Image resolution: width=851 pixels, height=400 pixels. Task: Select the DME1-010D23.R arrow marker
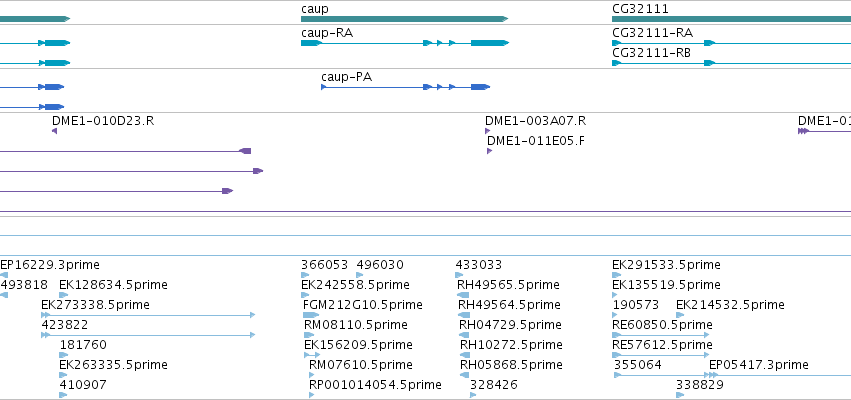coord(54,131)
